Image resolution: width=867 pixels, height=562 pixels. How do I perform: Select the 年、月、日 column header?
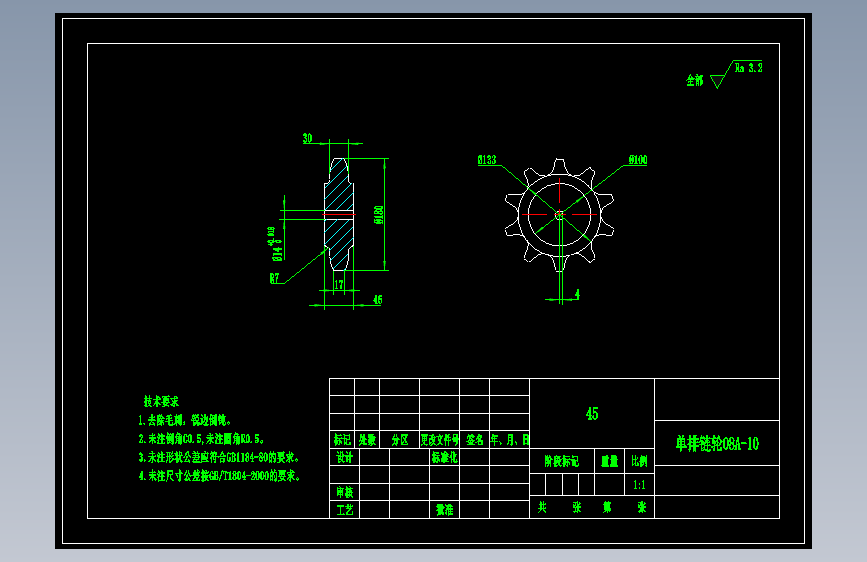[x=510, y=440]
